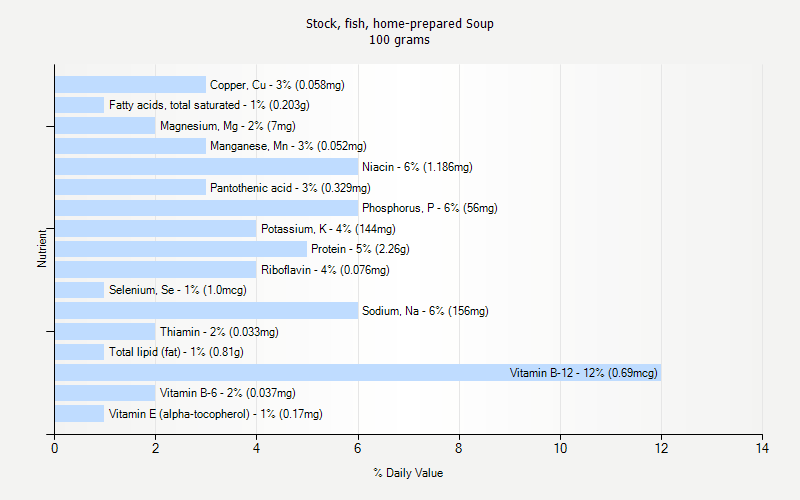
Task: Select the Copper, Cu bar label
Action: 277,85
